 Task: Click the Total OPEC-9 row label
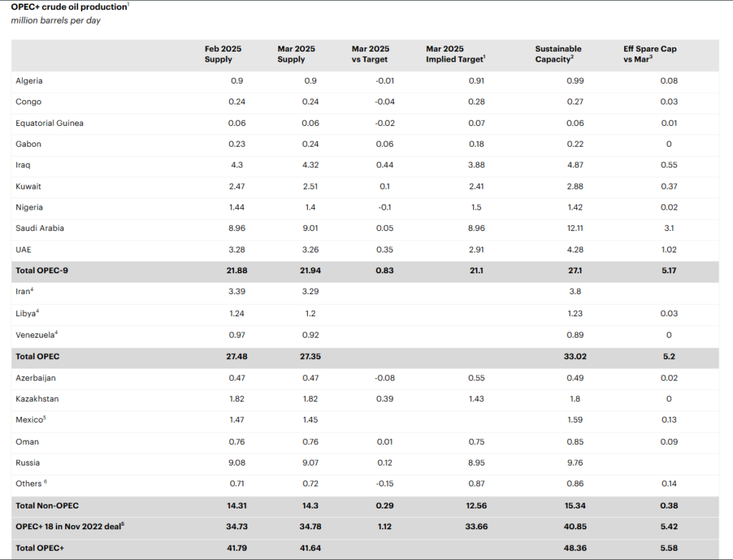click(42, 271)
